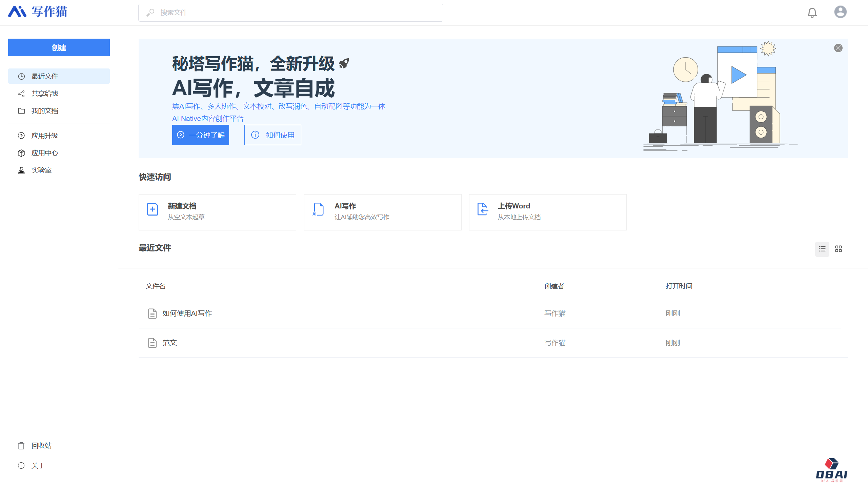
Task: Click the 一分钟了解 button
Action: pyautogui.click(x=201, y=135)
